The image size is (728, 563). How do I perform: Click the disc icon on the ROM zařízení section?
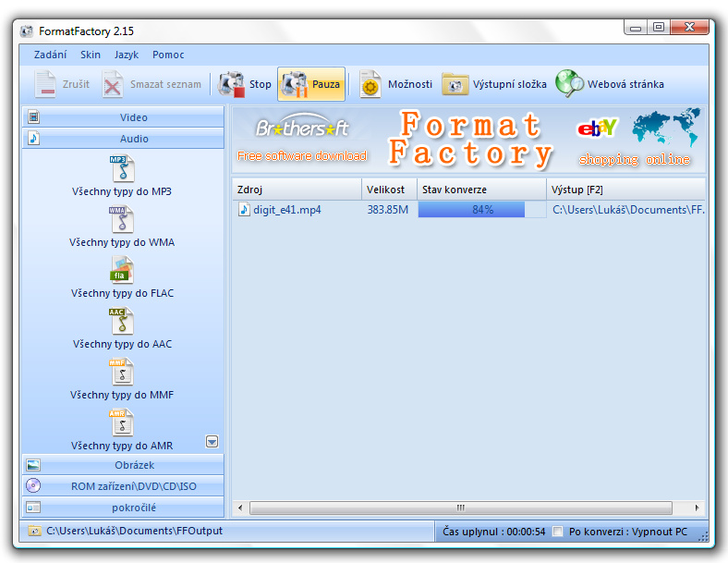(33, 485)
